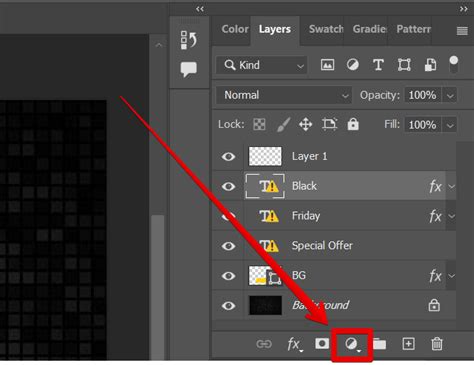
Task: Click the Black layer fx badge
Action: click(x=435, y=186)
